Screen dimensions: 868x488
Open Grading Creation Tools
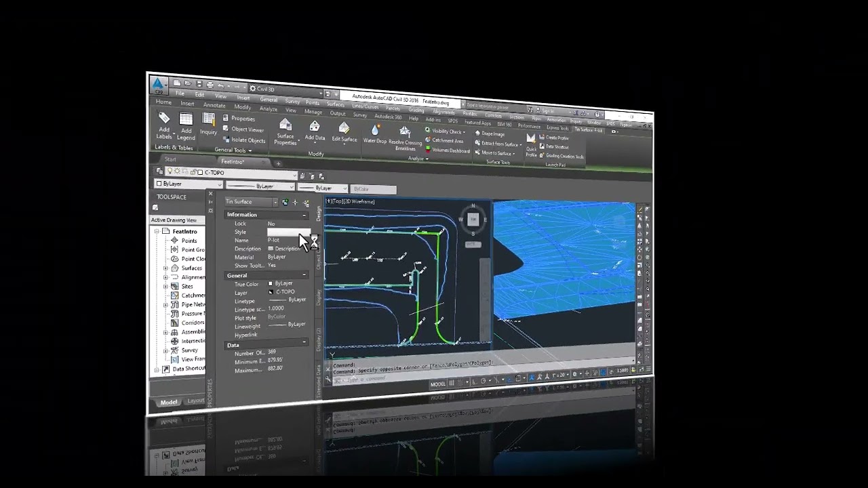tap(561, 156)
